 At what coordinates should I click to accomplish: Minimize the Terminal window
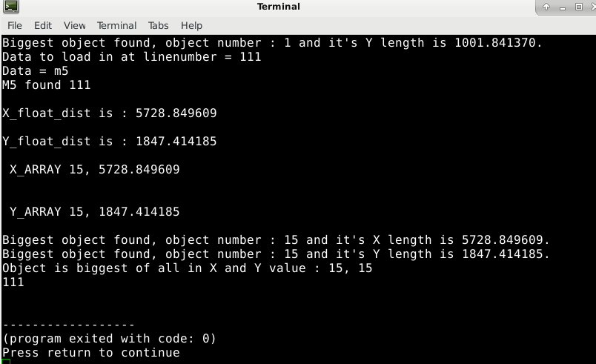click(563, 7)
